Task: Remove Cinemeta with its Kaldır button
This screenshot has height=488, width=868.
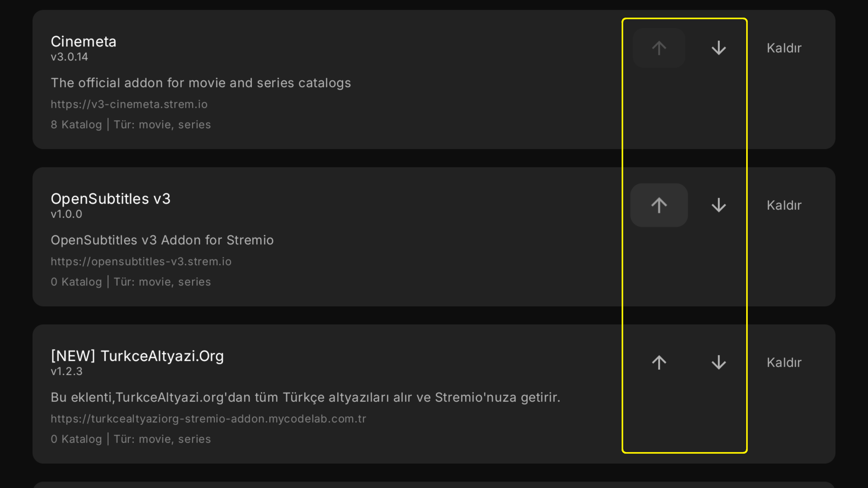Action: 784,48
